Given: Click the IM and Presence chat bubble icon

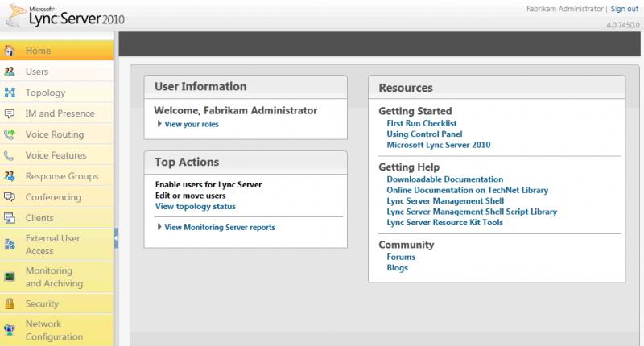Looking at the screenshot, I should (x=10, y=113).
